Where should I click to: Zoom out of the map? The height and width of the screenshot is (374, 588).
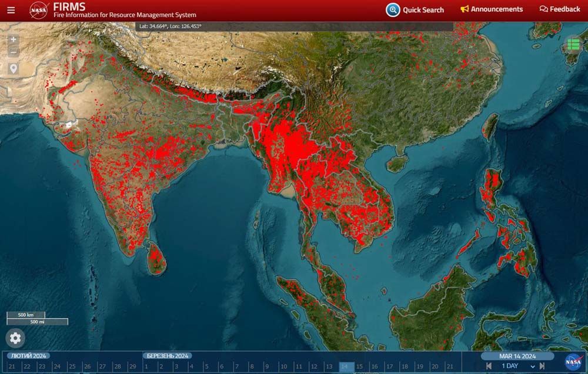coord(14,52)
